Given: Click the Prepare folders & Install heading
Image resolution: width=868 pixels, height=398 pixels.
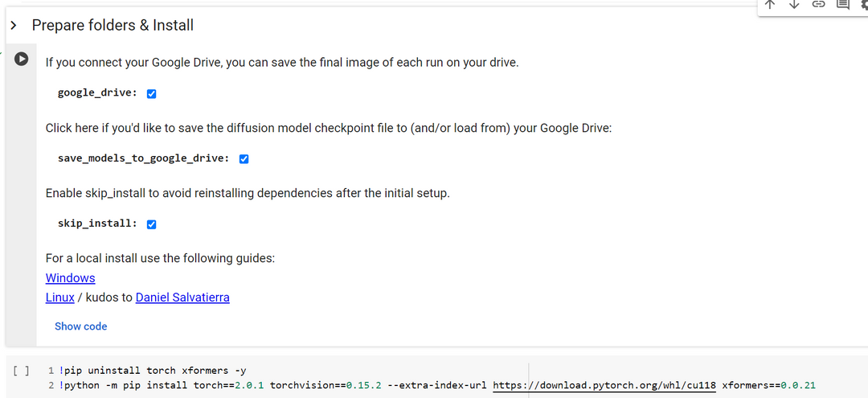Looking at the screenshot, I should 113,26.
